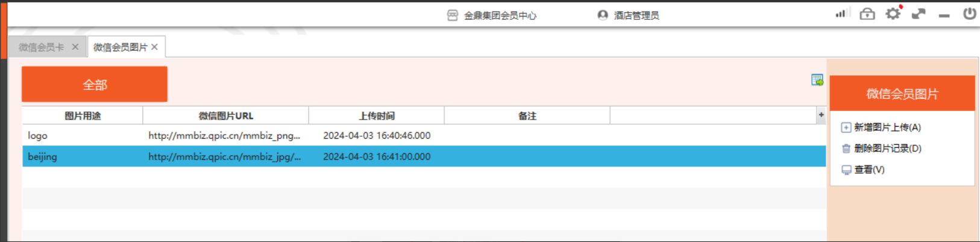
Task: Click the export table icon
Action: tap(817, 80)
